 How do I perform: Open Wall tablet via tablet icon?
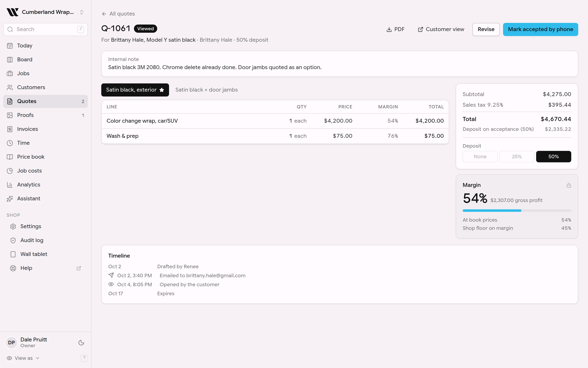pyautogui.click(x=13, y=254)
